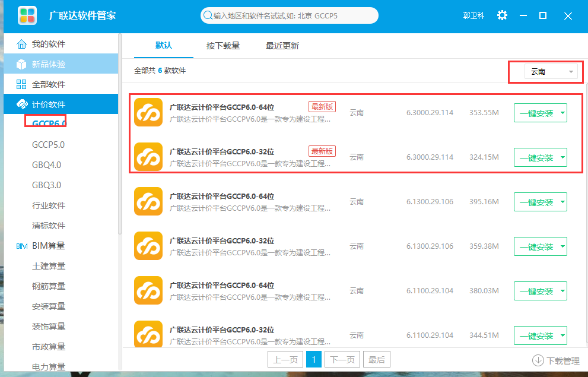Viewport: 588px width, 377px height.
Task: Select 电力算量 in the sidebar
Action: pyautogui.click(x=49, y=366)
